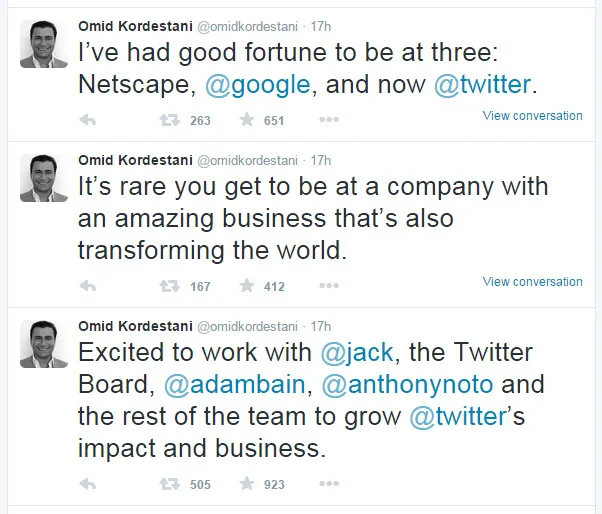Favorite the tweet with 923 favorites
This screenshot has width=602, height=514.
coord(247,484)
